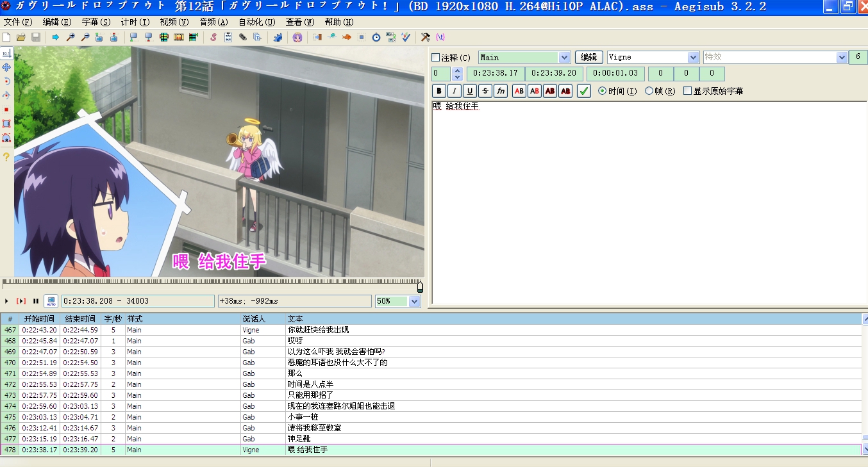This screenshot has height=467, width=868.
Task: Open the Spell Checker icon
Action: [x=406, y=37]
